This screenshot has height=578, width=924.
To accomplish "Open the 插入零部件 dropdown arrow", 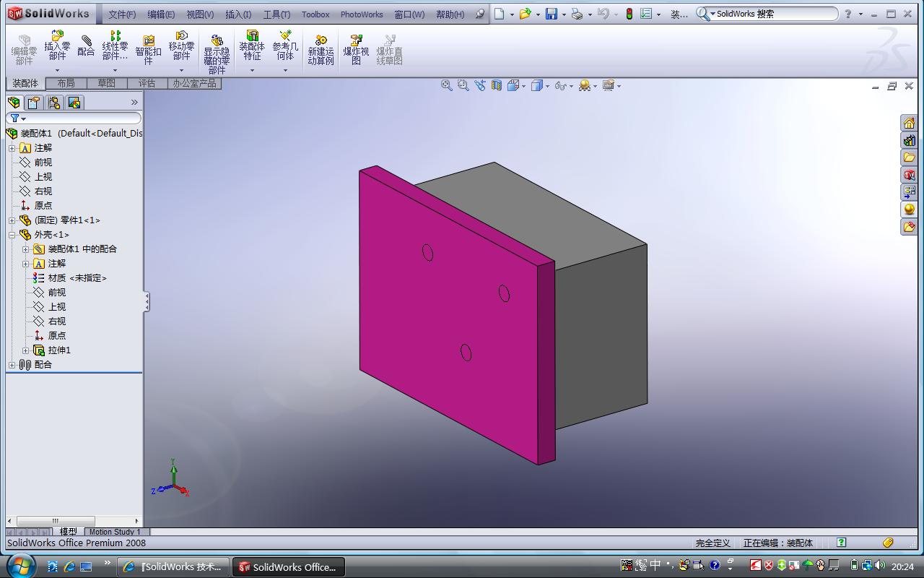I will tap(57, 71).
